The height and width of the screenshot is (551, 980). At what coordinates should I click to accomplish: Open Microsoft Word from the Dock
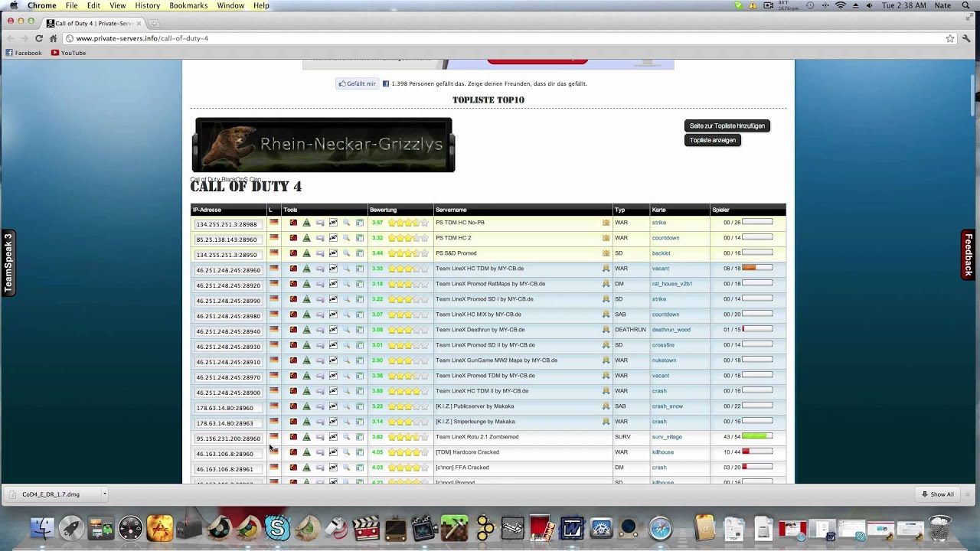point(572,529)
